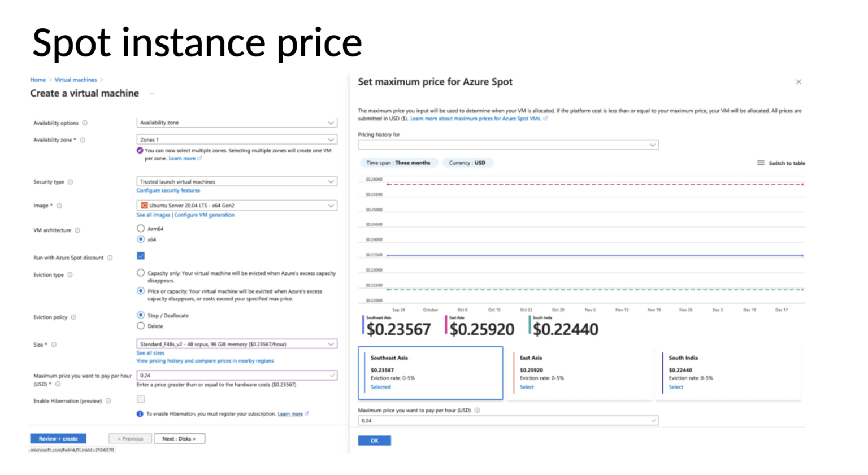This screenshot has width=868, height=475.
Task: Click Next : Disks button
Action: pyautogui.click(x=179, y=439)
